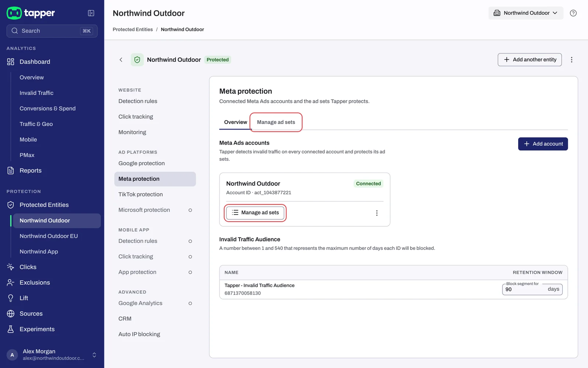Viewport: 588px width, 368px height.
Task: Open Mobile analytics page
Action: [28, 139]
